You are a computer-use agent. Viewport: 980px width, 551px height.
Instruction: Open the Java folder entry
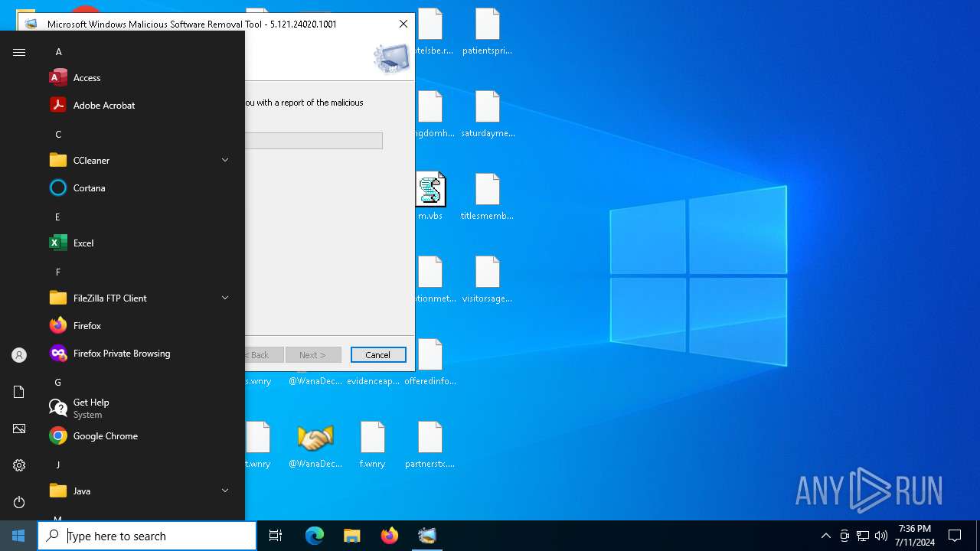pyautogui.click(x=141, y=491)
